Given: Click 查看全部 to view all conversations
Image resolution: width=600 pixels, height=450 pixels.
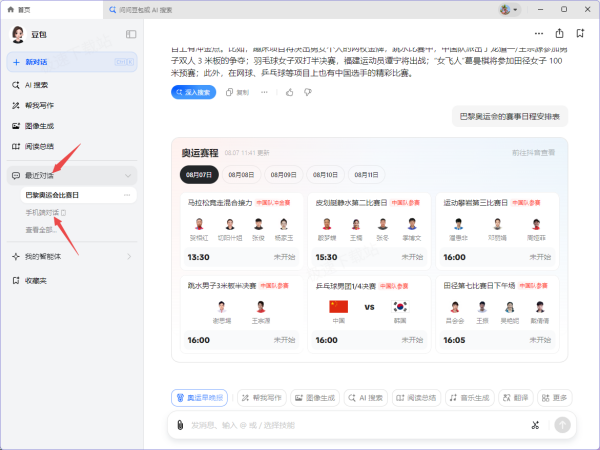Looking at the screenshot, I should click(x=41, y=230).
